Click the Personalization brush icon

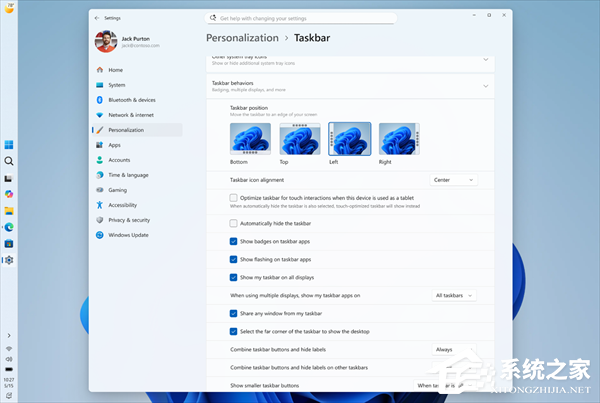click(100, 130)
